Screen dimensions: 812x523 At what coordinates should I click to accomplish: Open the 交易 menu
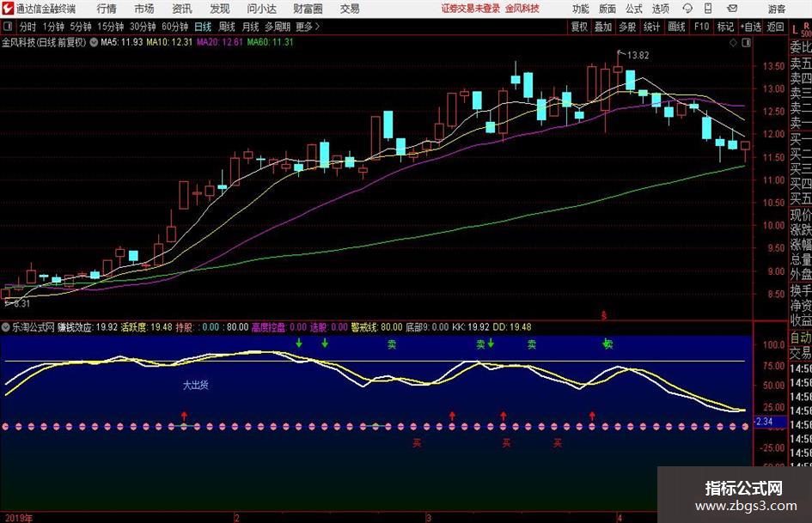(350, 9)
